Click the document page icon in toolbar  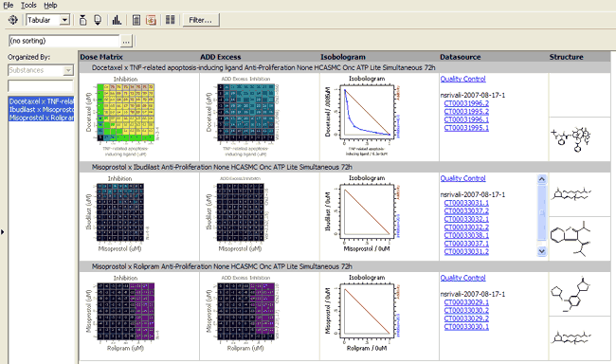[136, 20]
